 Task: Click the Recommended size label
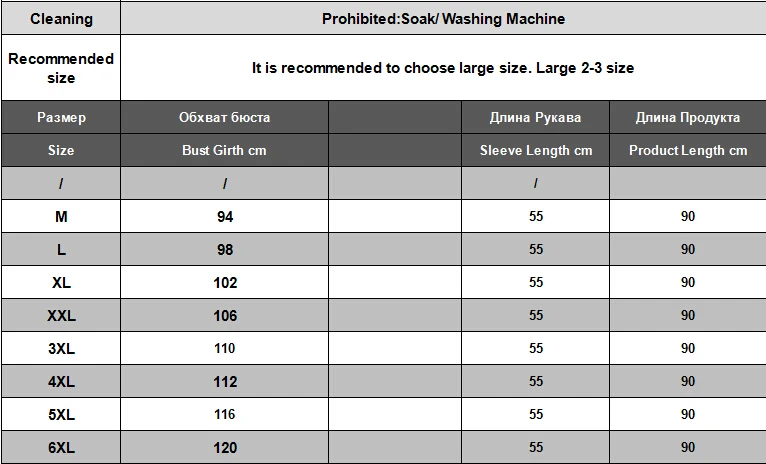pyautogui.click(x=61, y=68)
